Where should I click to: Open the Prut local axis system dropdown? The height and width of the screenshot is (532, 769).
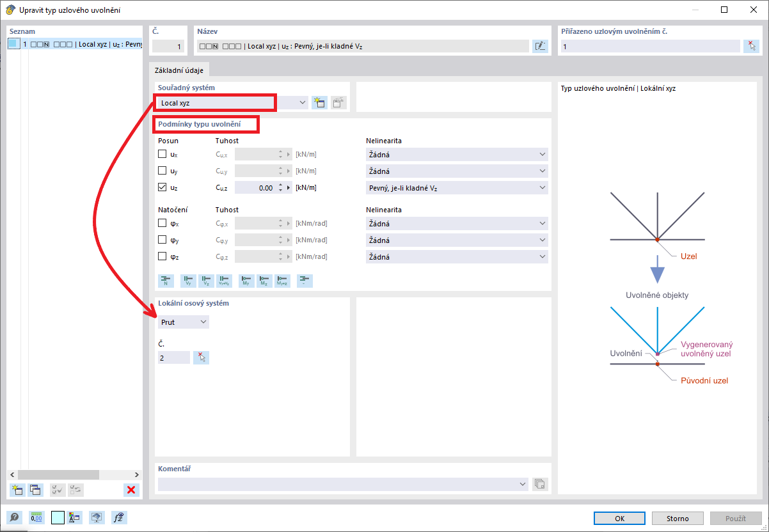[184, 322]
